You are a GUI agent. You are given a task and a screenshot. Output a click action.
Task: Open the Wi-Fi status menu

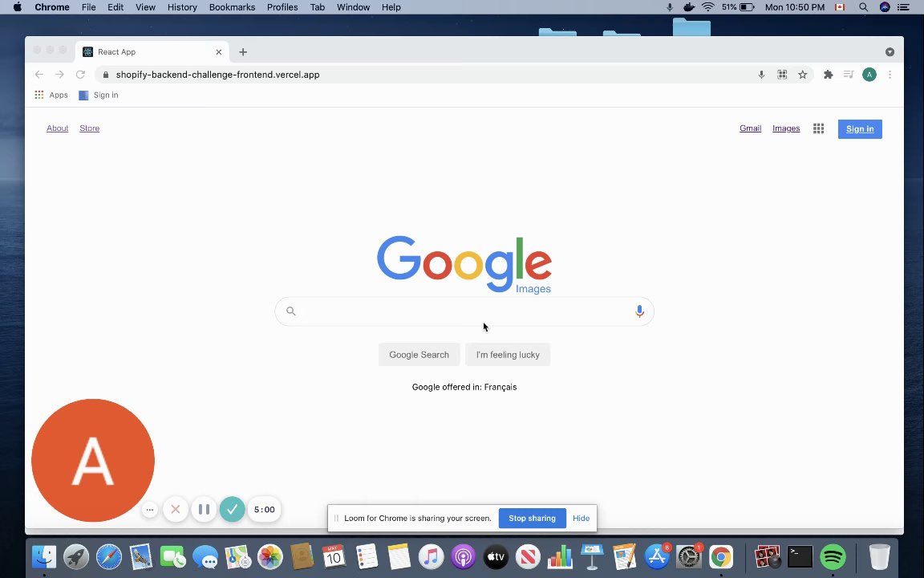pos(708,7)
